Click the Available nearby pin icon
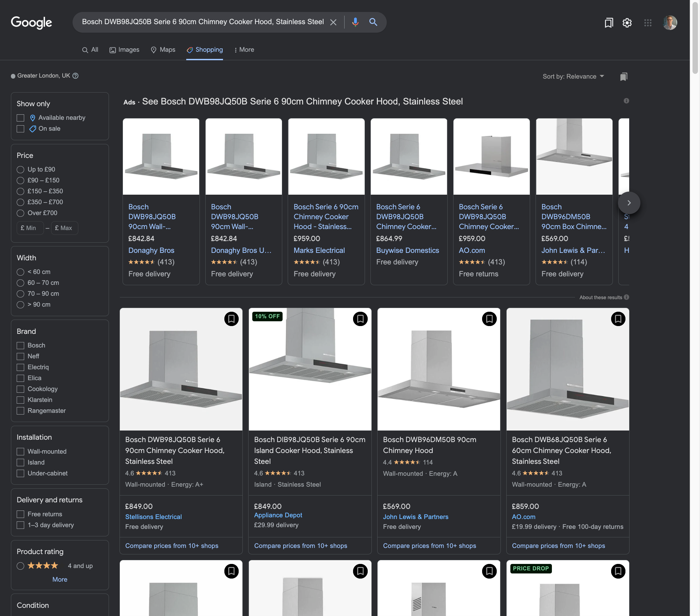 tap(33, 118)
